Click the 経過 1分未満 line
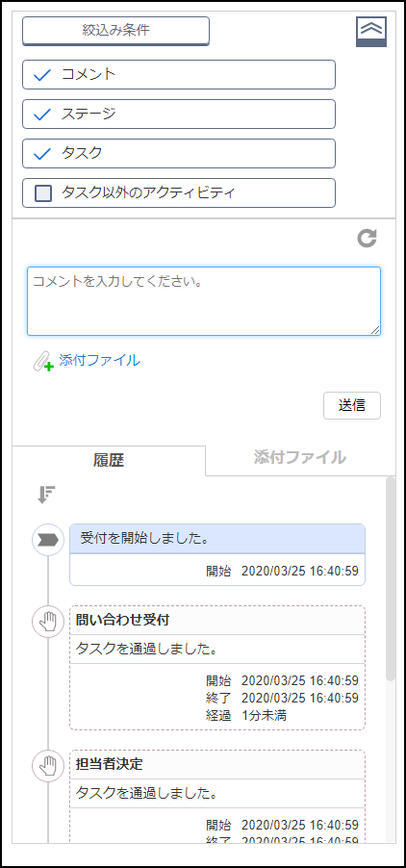This screenshot has height=868, width=406. [x=246, y=715]
